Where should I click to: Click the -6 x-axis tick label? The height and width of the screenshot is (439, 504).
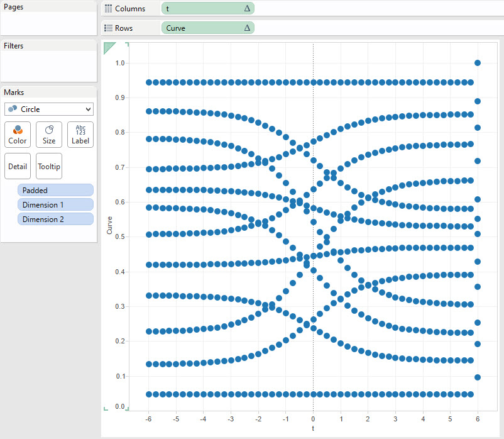pyautogui.click(x=148, y=419)
